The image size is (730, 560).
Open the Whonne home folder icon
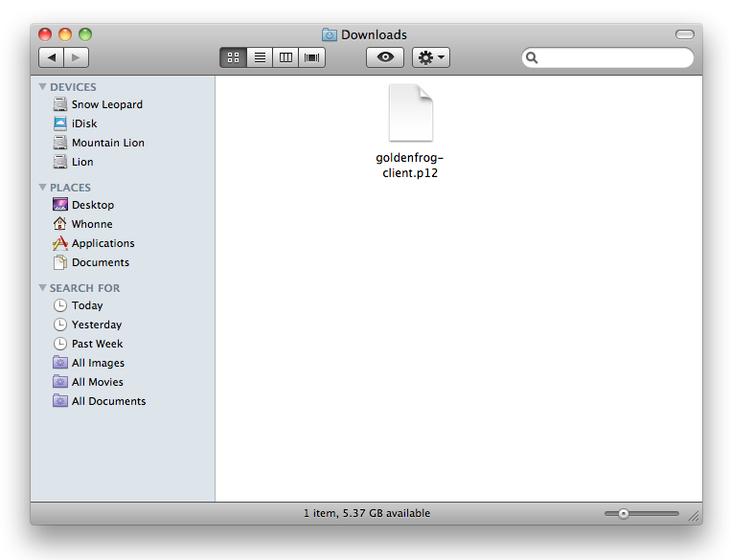tap(60, 224)
